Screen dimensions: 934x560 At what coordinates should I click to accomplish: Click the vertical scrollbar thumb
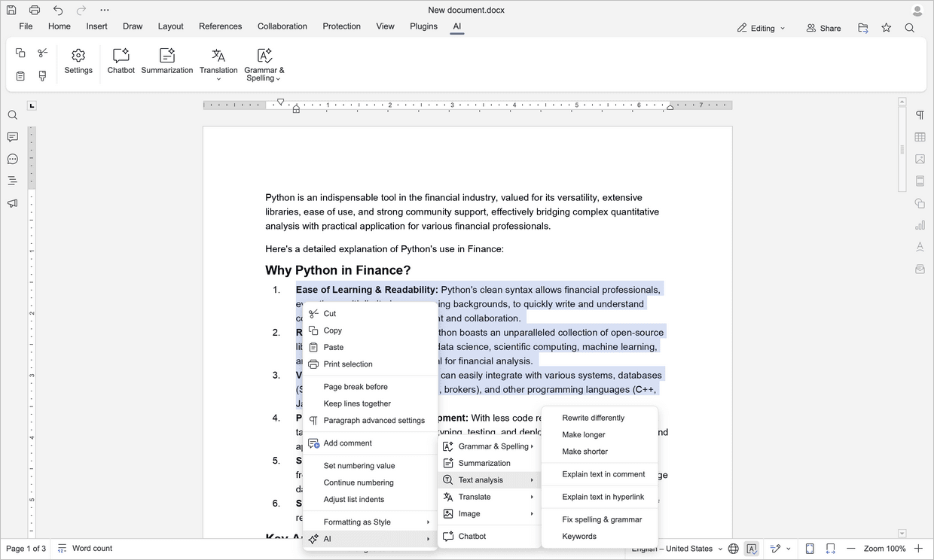[x=902, y=149]
